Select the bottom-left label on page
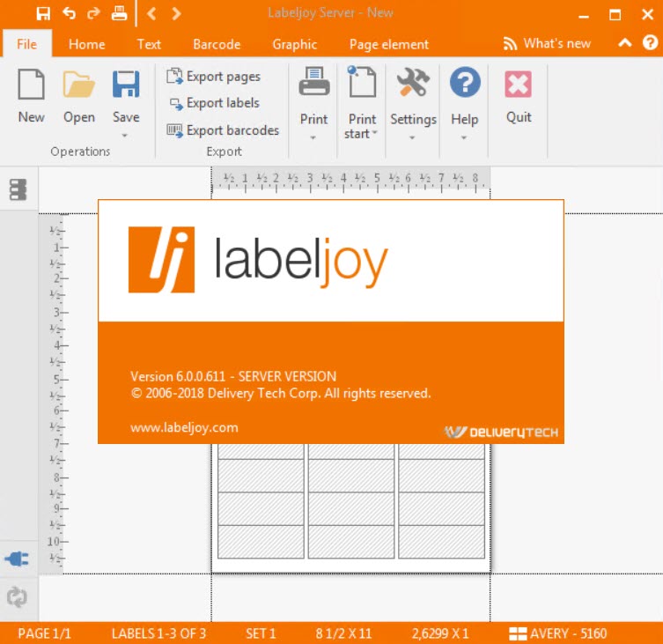The height and width of the screenshot is (644, 663). (261, 542)
